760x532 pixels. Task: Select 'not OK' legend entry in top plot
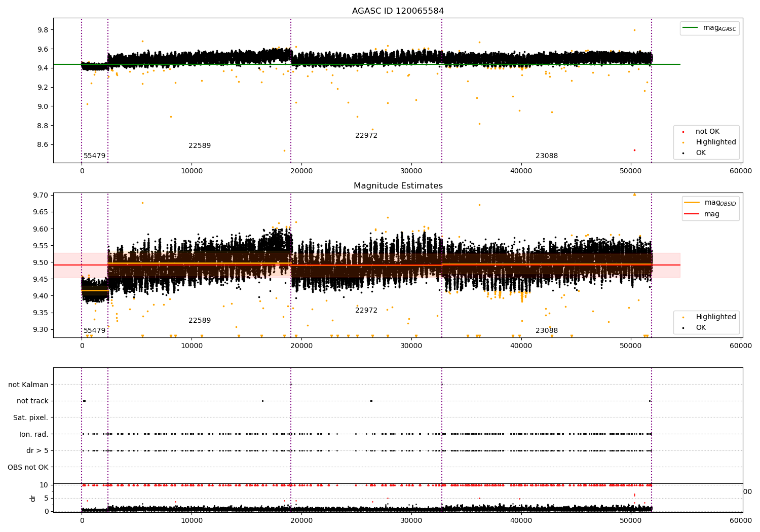click(x=707, y=132)
